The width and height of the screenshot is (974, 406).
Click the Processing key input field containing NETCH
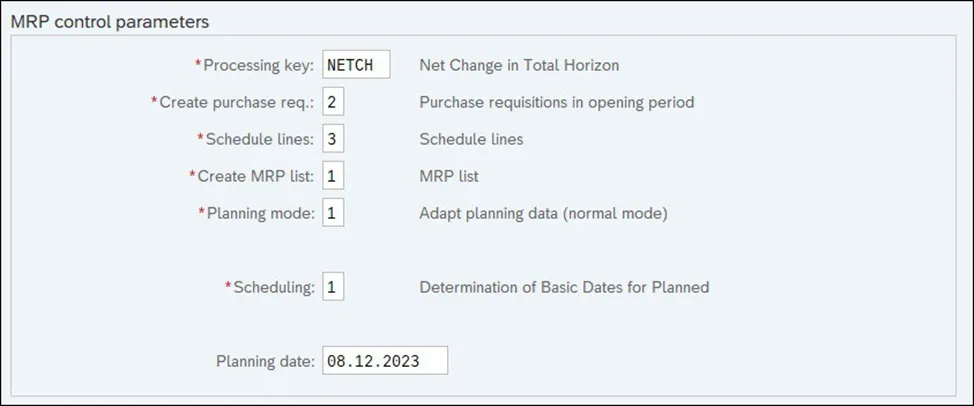(356, 66)
